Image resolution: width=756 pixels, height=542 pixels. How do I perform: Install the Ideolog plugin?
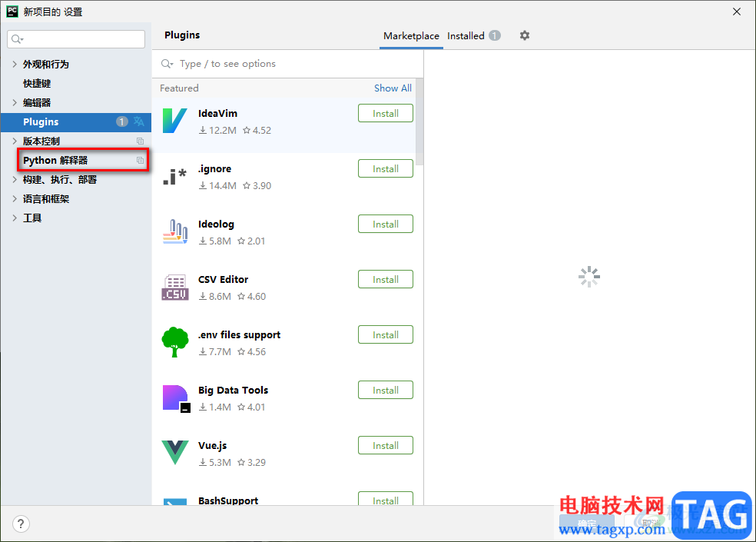(385, 224)
